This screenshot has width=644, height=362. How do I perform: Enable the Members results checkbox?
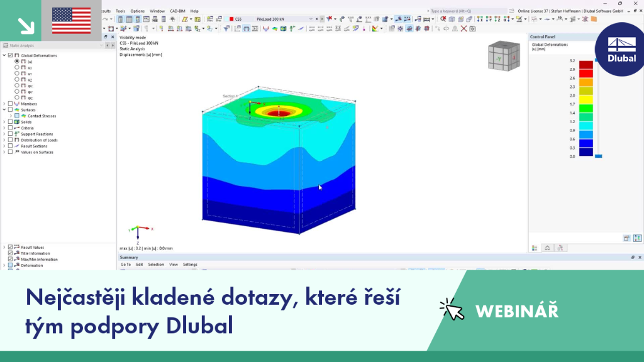[10, 104]
